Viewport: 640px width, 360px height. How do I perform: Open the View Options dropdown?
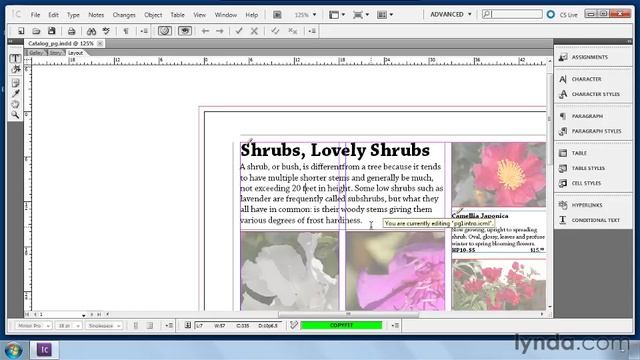click(337, 15)
